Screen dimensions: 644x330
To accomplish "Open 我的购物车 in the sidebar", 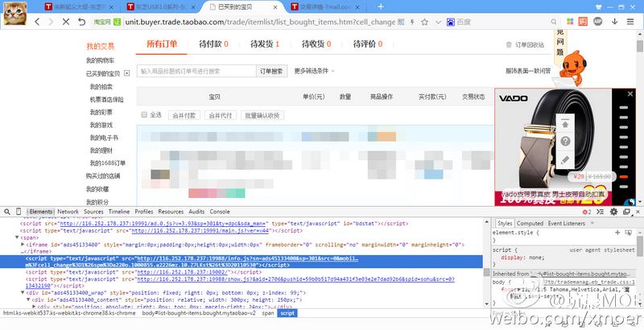I will [100, 60].
